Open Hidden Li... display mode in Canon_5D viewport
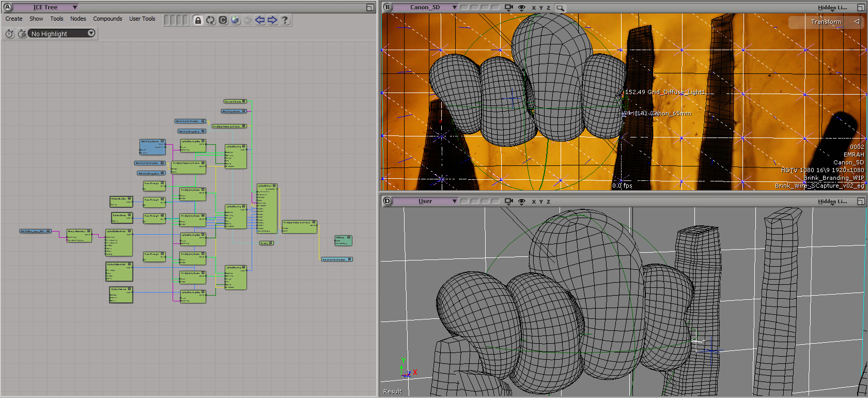Screen dimensions: 868x398 [832, 8]
